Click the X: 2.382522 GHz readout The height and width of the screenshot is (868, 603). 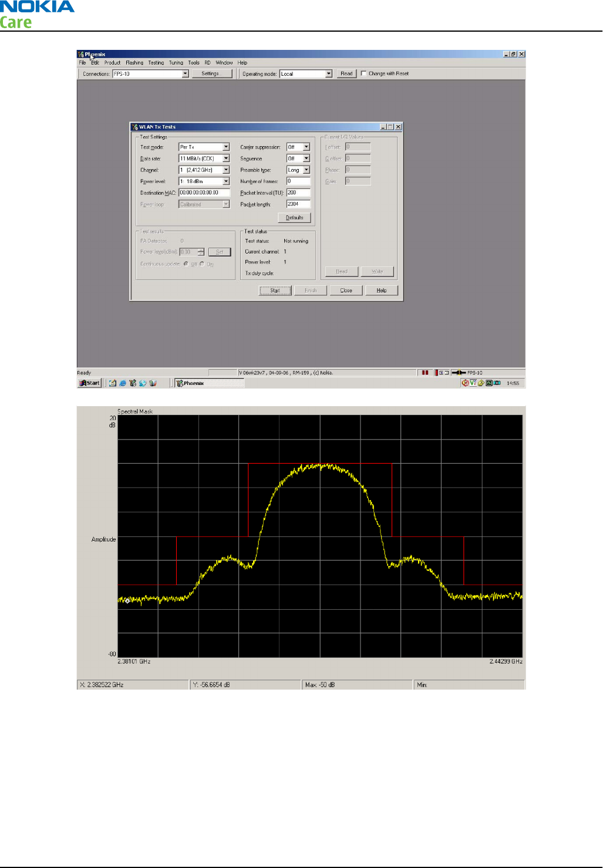point(133,685)
